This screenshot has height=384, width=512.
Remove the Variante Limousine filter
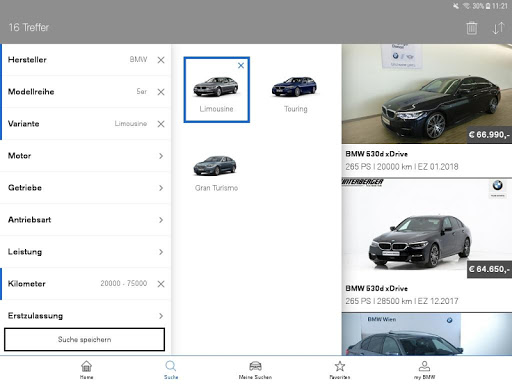(x=161, y=124)
